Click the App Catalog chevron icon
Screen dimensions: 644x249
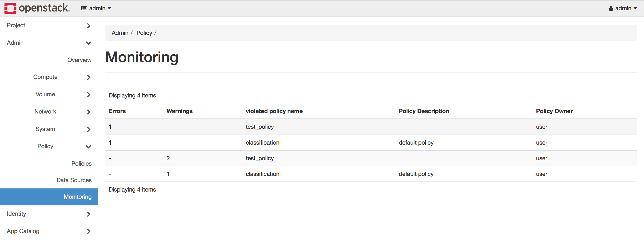[89, 231]
